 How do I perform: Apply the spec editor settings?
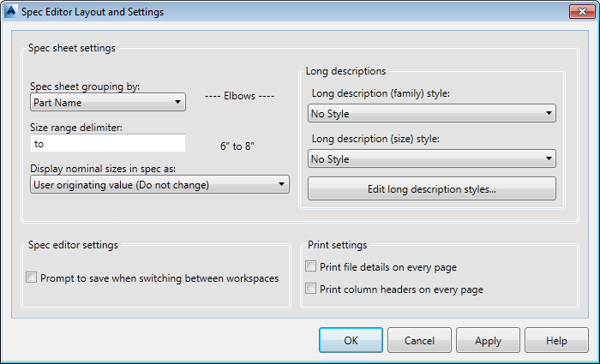[488, 340]
